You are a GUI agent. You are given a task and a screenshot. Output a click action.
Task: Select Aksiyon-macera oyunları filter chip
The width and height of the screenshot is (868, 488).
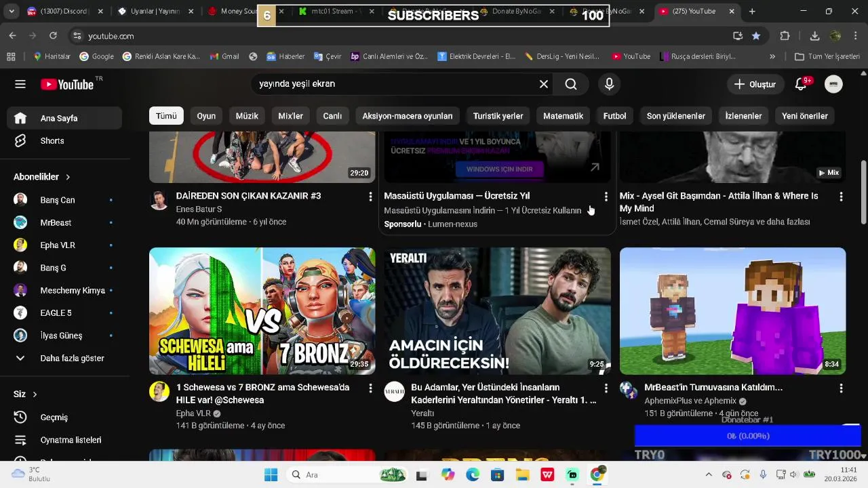[x=407, y=116]
